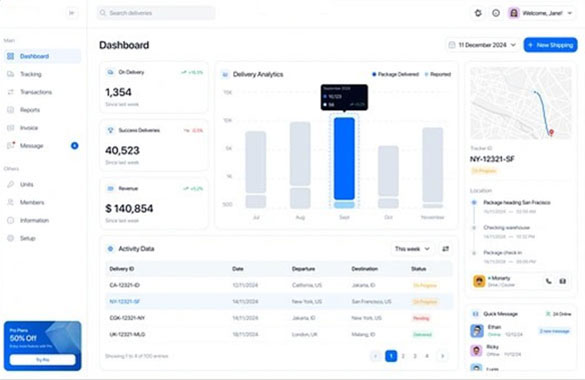This screenshot has width=585, height=380.
Task: Open the 11 December 2024 date picker
Action: click(x=482, y=45)
